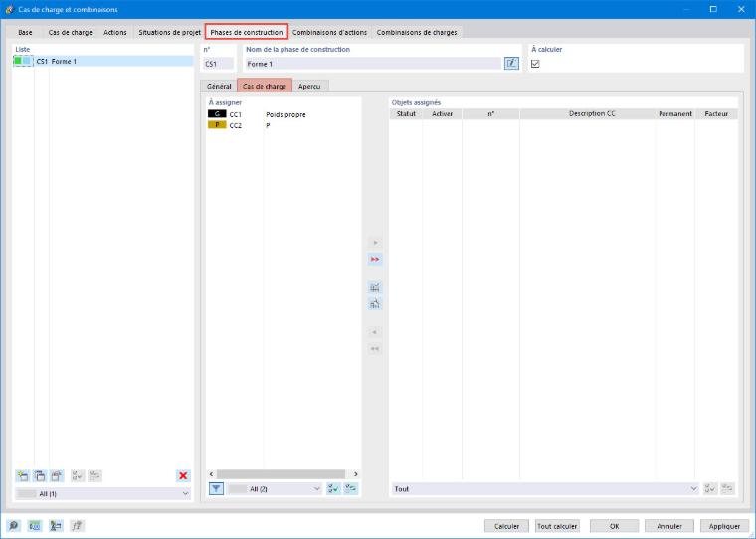The image size is (756, 539).
Task: Assign all load cases with the double red arrow
Action: [375, 259]
